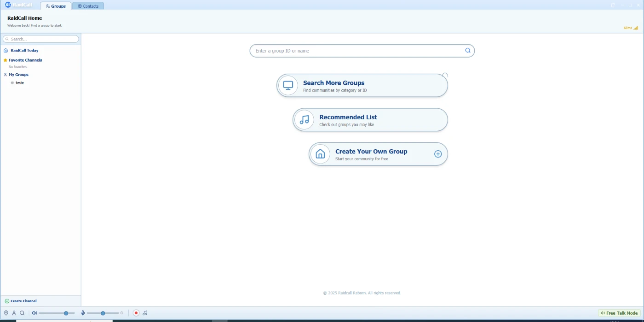Click the magnifier icon in bottom toolbar
Screen dimensions: 644x322
[x=22, y=313]
